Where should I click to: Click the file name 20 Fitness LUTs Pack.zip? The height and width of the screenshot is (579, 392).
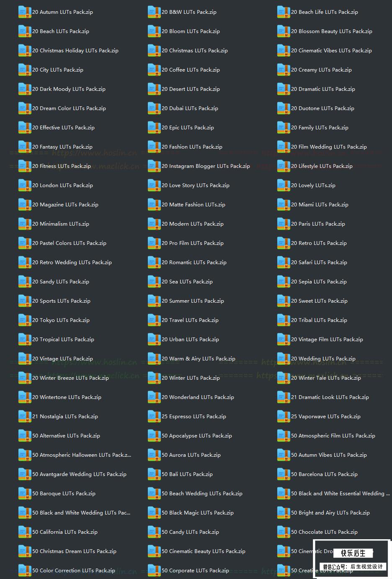coord(62,166)
